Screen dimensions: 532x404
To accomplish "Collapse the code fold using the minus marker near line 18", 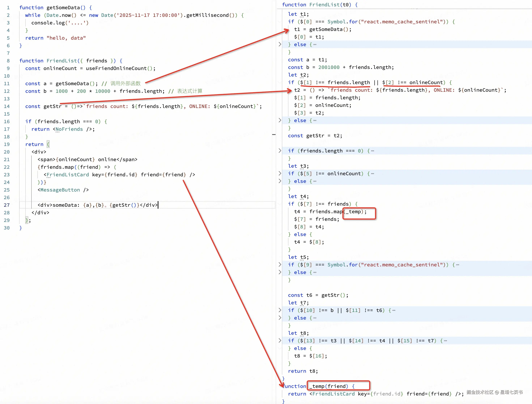I will point(274,135).
